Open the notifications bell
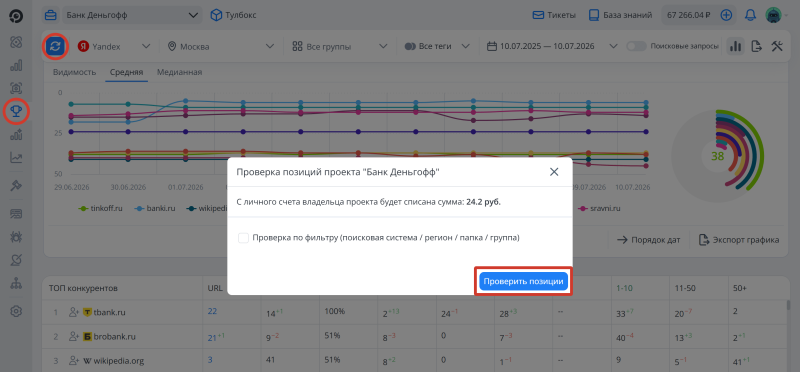The image size is (800, 372). [750, 15]
